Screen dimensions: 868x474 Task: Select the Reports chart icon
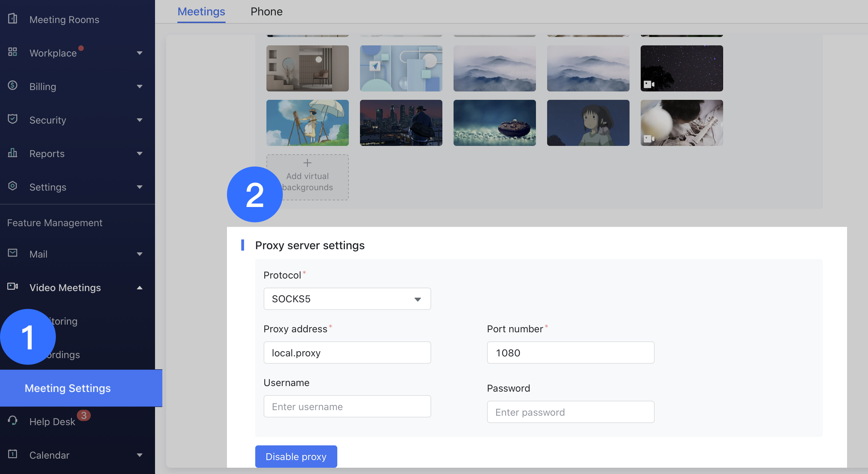click(13, 153)
